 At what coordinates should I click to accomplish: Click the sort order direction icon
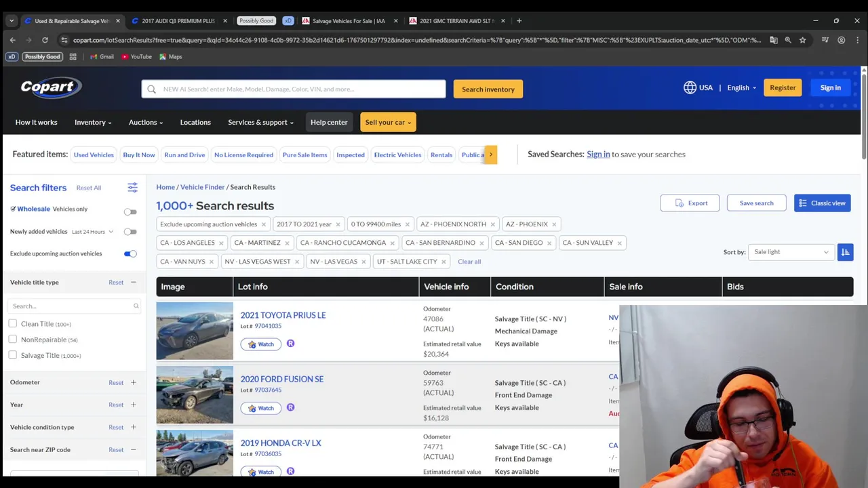845,252
